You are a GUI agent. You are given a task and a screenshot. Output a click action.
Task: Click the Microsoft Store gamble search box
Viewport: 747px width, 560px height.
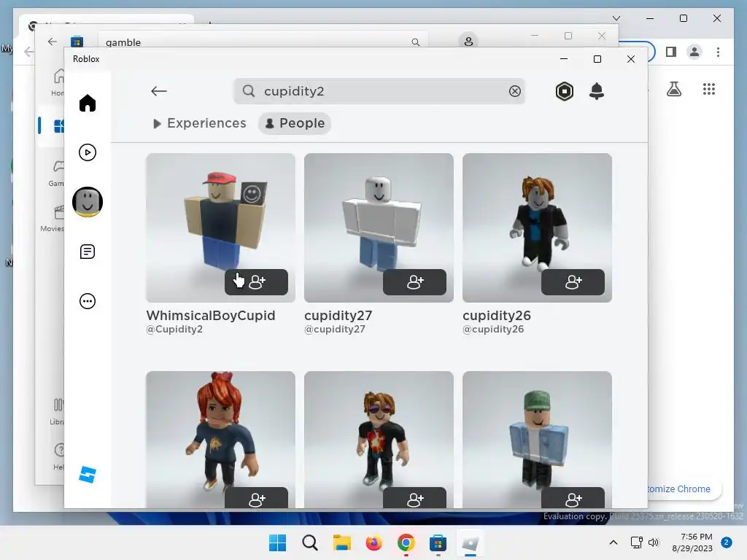(x=263, y=42)
